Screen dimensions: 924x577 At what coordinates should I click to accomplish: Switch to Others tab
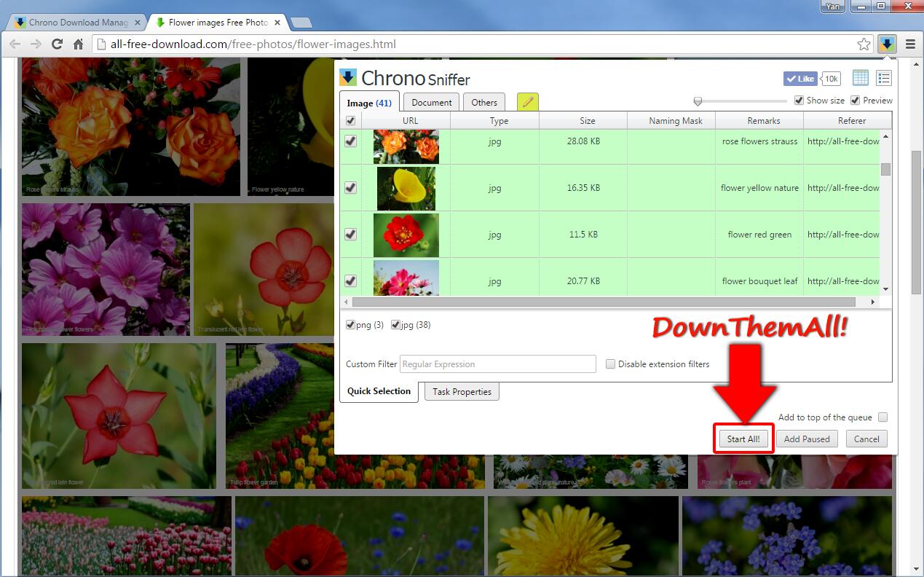[x=484, y=103]
